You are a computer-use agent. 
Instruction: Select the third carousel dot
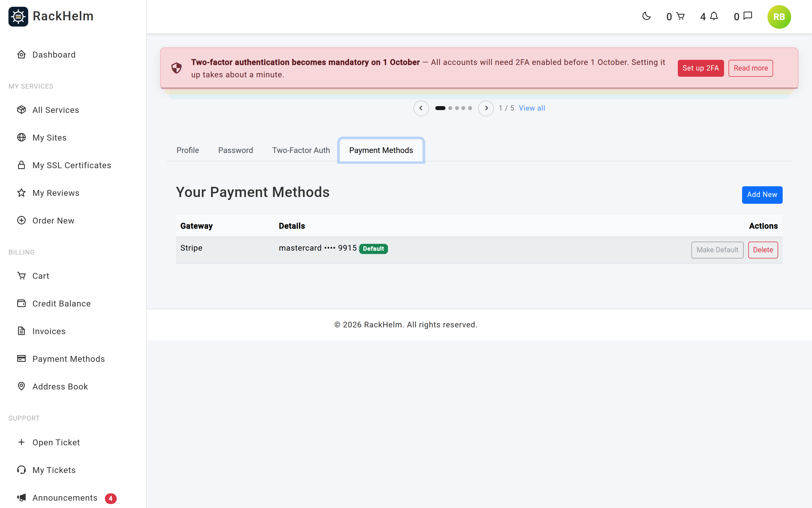coord(457,108)
